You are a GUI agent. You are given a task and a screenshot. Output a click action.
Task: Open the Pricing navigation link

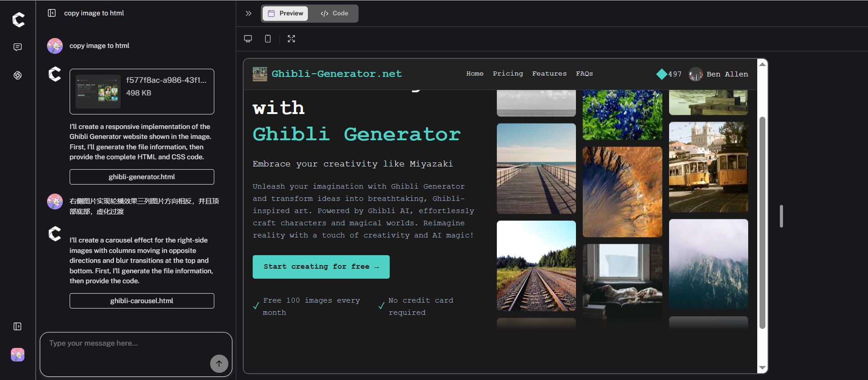click(x=508, y=74)
